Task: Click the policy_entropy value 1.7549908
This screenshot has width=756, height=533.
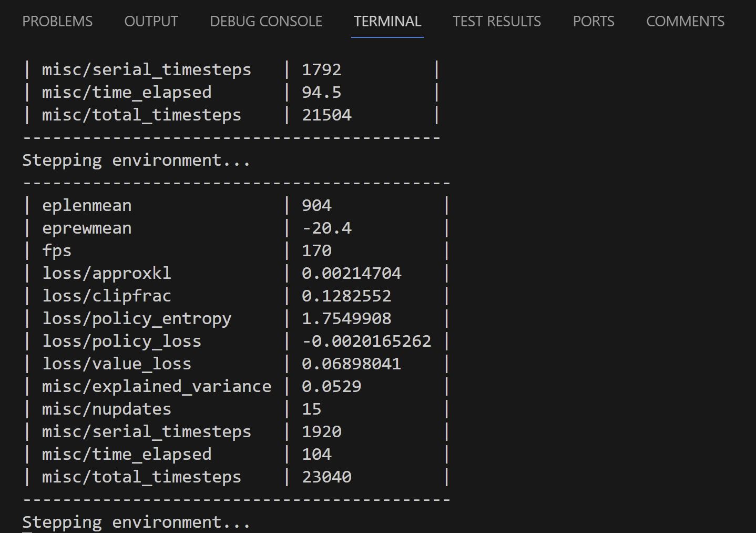Action: coord(346,318)
